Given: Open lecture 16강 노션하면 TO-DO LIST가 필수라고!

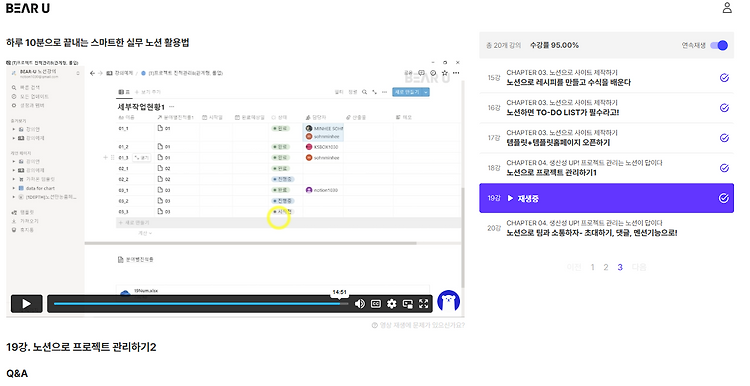Looking at the screenshot, I should 606,108.
